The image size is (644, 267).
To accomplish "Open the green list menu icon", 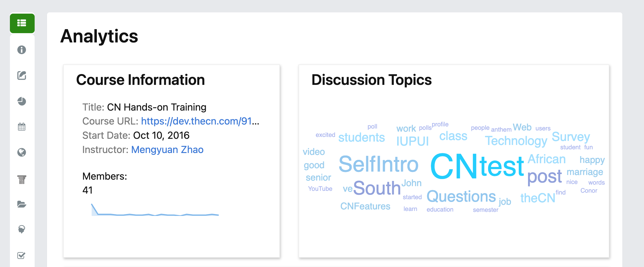I will point(22,23).
